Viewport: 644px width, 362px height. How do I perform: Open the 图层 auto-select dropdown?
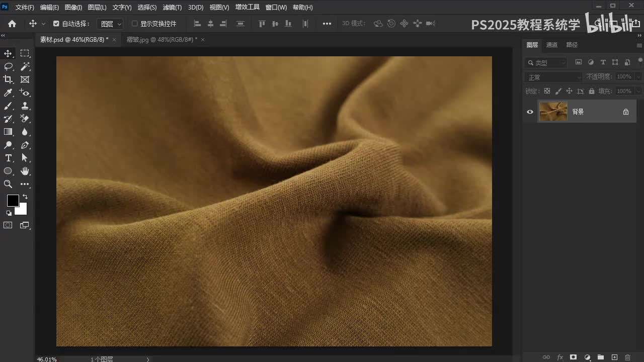click(x=111, y=24)
